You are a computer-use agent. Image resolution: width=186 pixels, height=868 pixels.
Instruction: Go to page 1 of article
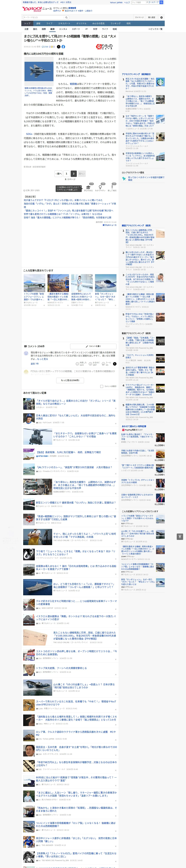[66, 174]
